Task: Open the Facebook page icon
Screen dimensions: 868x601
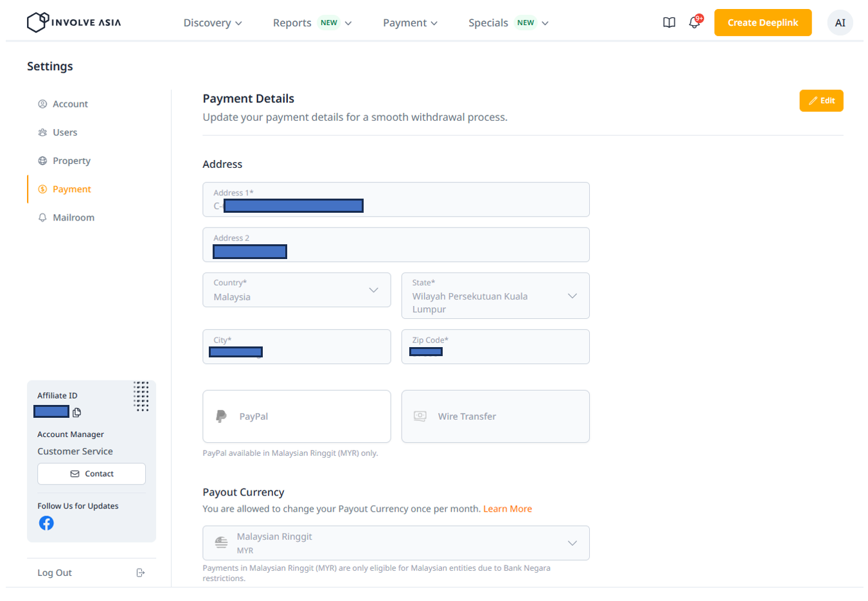Action: [x=46, y=523]
